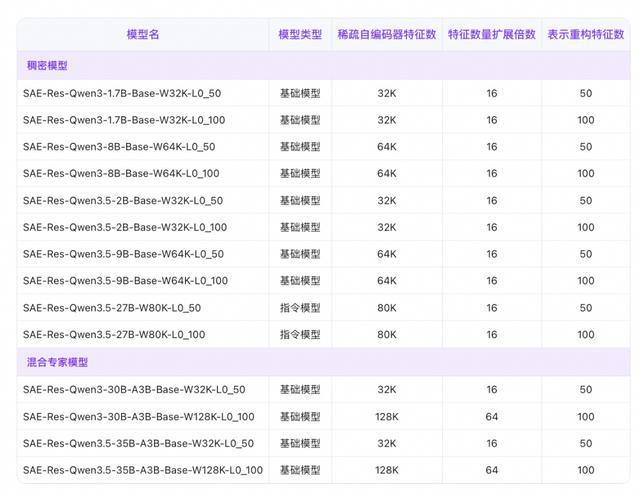
Task: Collapse the 稠密模型 section row
Action: 46,66
